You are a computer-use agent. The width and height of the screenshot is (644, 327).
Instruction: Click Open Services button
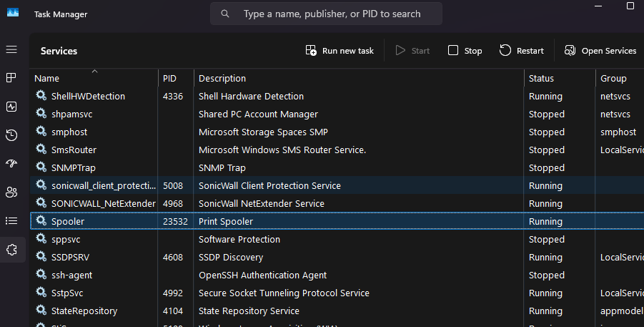click(x=600, y=51)
